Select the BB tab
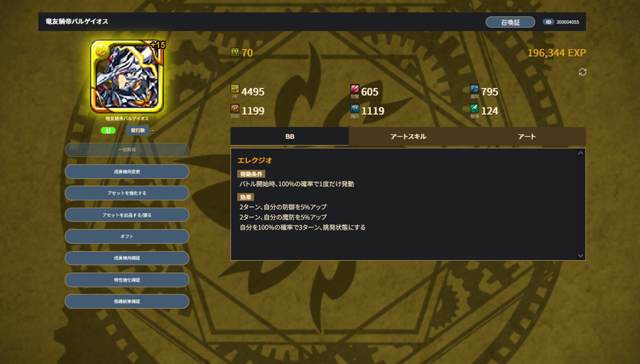This screenshot has height=364, width=640. click(290, 136)
